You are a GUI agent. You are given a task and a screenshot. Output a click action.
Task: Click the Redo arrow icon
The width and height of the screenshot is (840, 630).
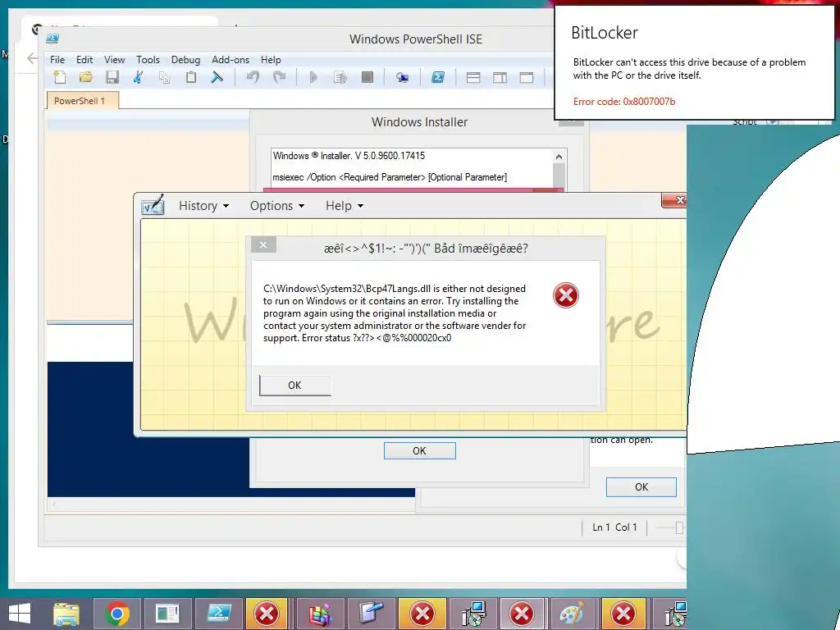(x=279, y=78)
